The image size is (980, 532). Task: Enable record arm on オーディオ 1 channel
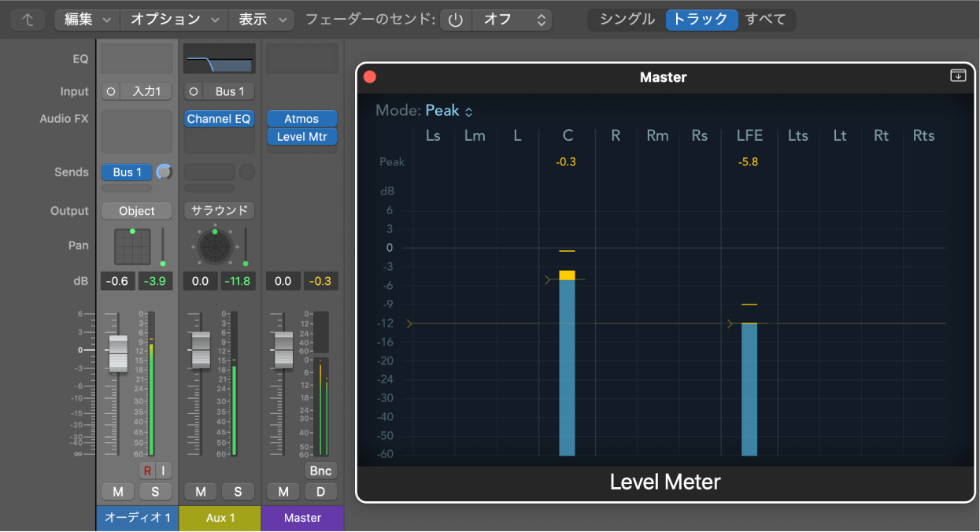coord(146,470)
